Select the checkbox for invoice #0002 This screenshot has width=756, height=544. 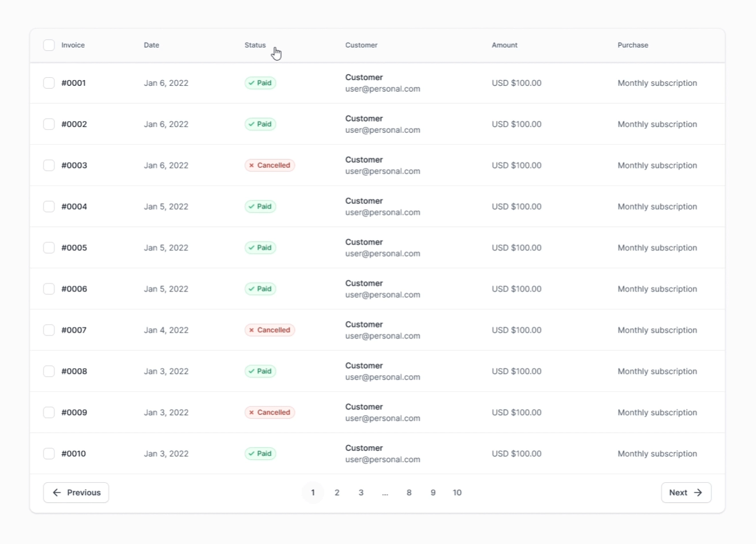pyautogui.click(x=49, y=124)
